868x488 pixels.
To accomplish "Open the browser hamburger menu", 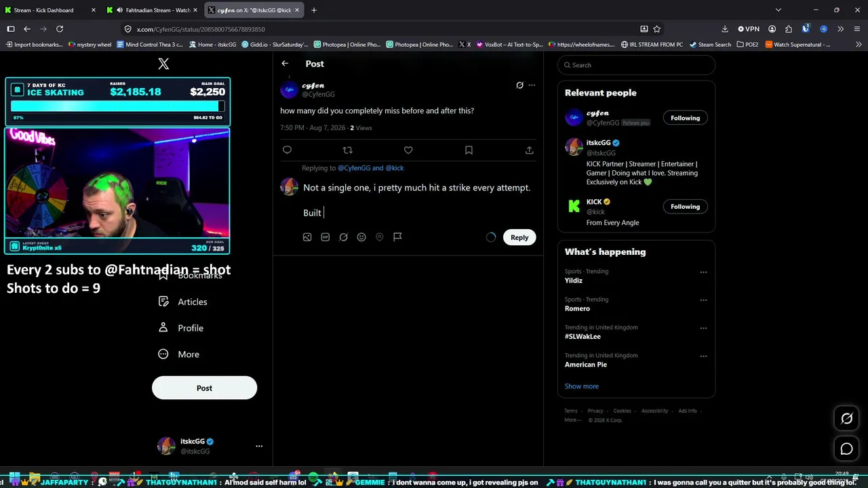I will 857,29.
